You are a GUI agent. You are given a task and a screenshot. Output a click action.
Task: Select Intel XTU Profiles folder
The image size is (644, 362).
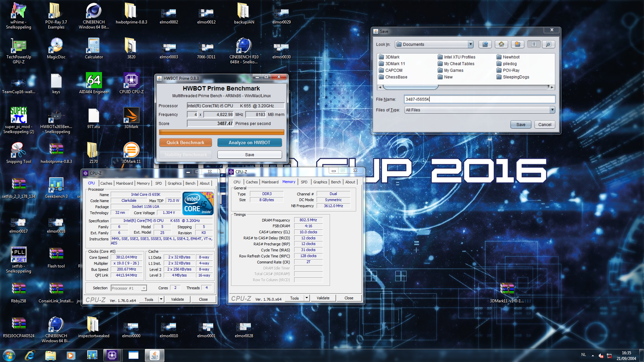coord(457,57)
